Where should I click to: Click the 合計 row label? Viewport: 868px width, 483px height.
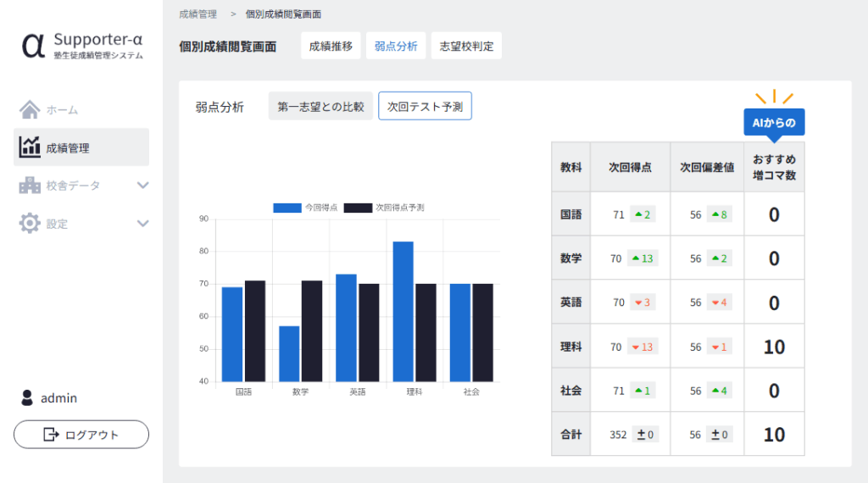(x=570, y=435)
